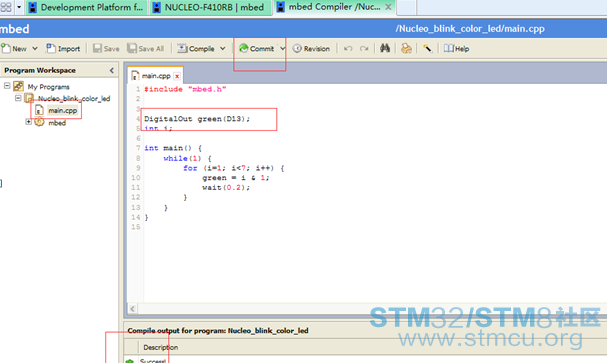Image resolution: width=607 pixels, height=363 pixels.
Task: Collapse the Program Workspace panel chevron
Action: click(112, 70)
